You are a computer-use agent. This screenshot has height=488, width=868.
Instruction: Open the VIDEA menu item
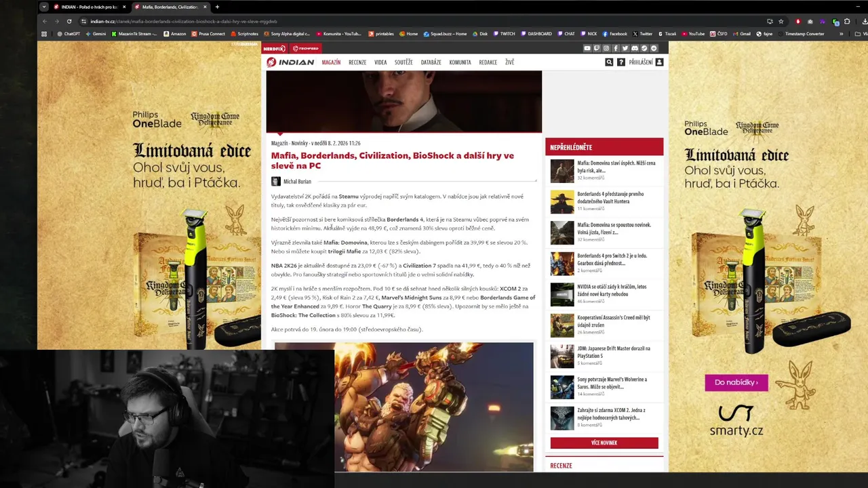380,62
